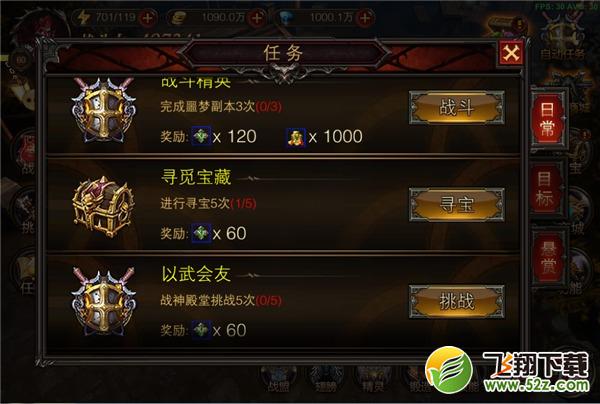600x404 pixels.
Task: Click the shield icon for 以武会友 quest
Action: pyautogui.click(x=104, y=301)
